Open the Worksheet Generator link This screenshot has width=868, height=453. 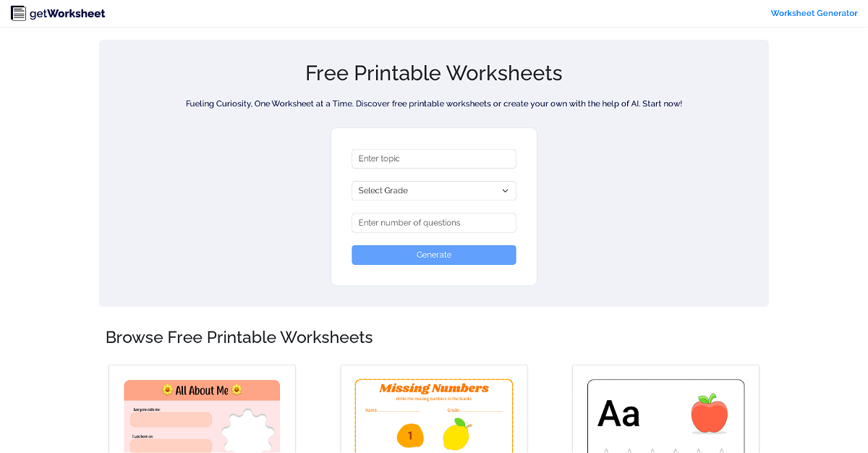tap(814, 13)
